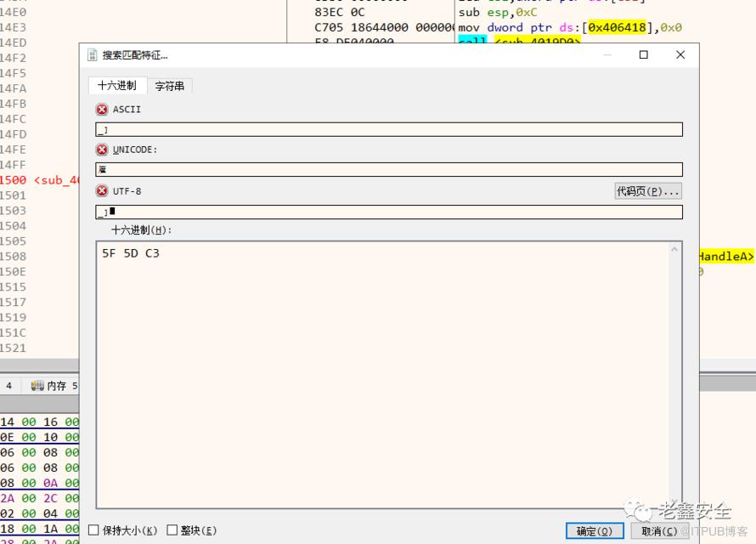Enable the 整块(E) checkbox
The width and height of the screenshot is (756, 544).
point(172,530)
